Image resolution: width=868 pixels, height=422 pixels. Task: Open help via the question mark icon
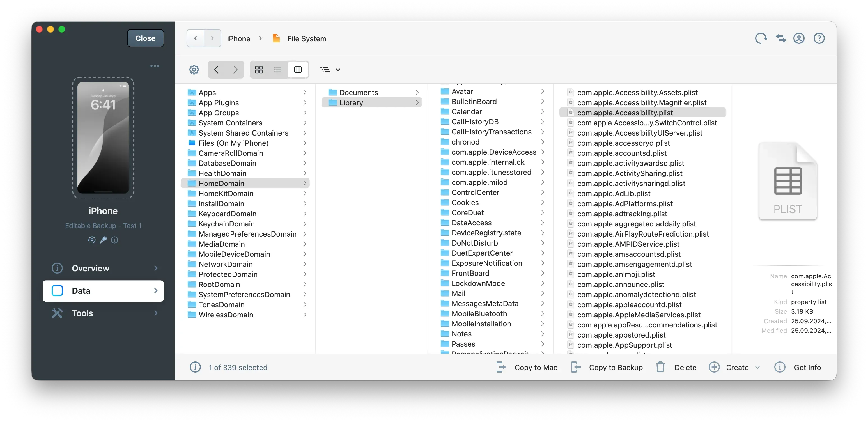point(819,38)
